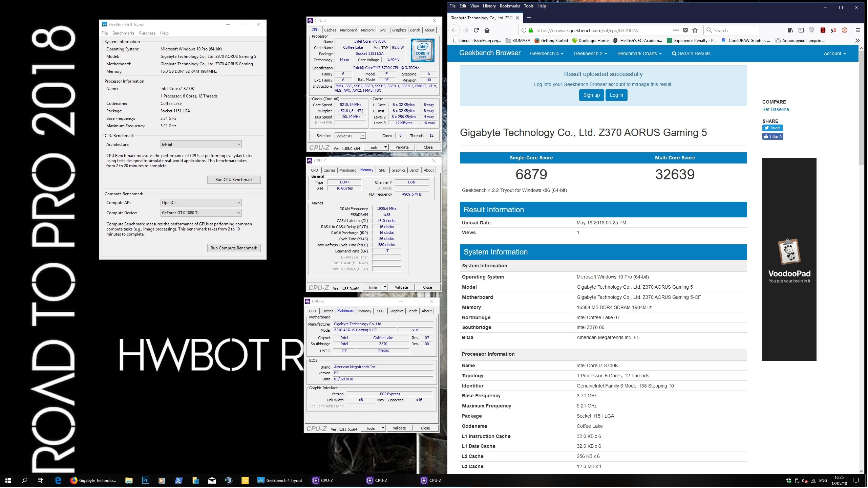This screenshot has width=868, height=488.
Task: Open the Firefox Library icon
Action: coord(791,30)
